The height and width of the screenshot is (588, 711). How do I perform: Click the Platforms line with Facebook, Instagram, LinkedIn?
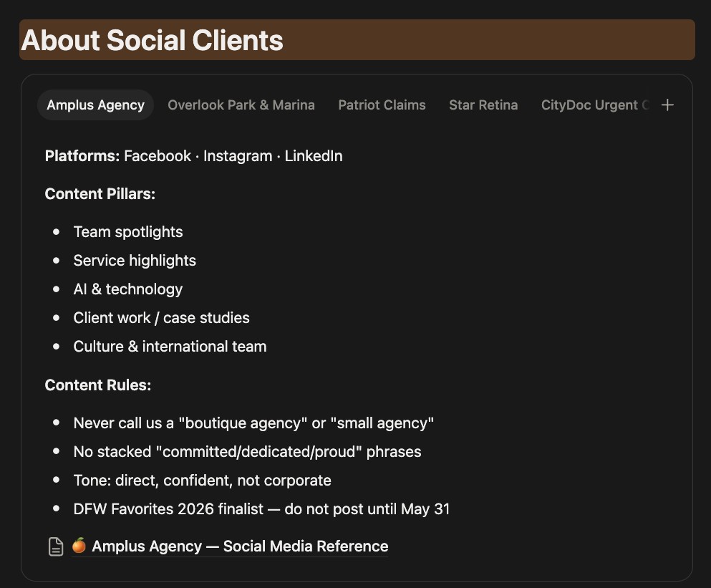point(193,156)
